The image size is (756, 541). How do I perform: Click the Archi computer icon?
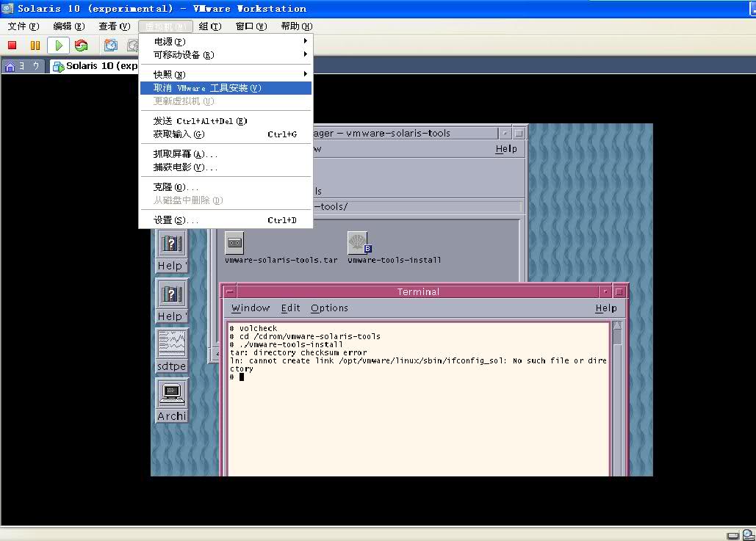point(172,393)
